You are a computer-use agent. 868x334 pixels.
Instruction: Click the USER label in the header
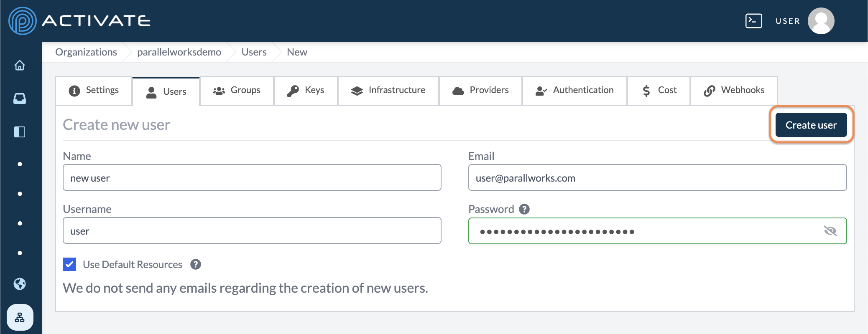[x=788, y=21]
